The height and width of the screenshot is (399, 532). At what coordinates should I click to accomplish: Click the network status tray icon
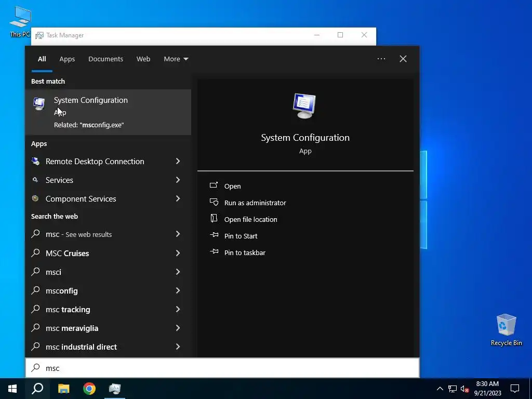[x=453, y=389]
